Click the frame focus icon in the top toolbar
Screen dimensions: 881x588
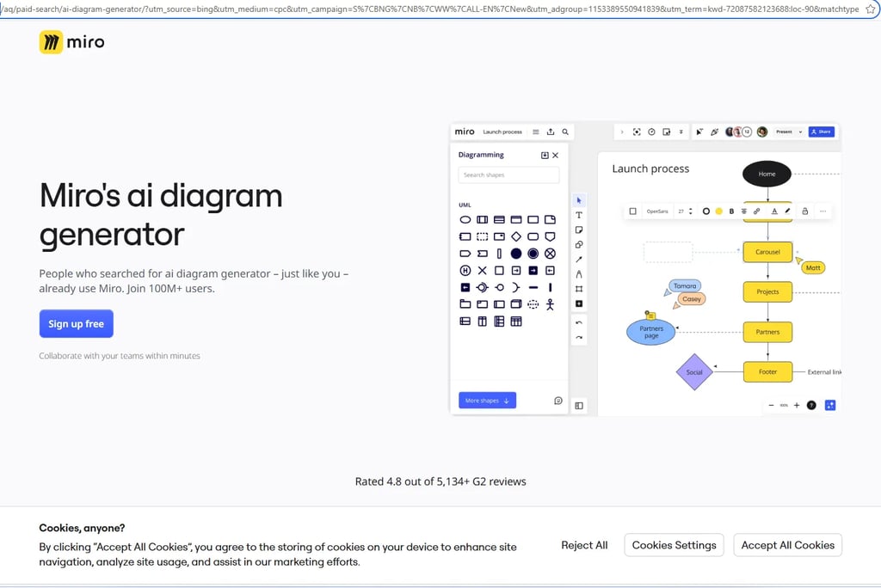pos(637,132)
